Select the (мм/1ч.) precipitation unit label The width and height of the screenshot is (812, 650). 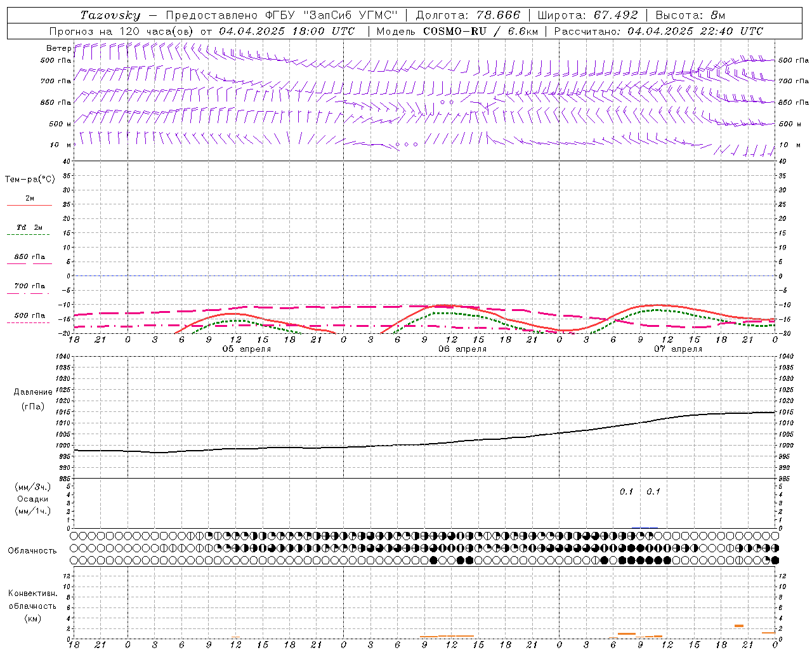click(33, 511)
